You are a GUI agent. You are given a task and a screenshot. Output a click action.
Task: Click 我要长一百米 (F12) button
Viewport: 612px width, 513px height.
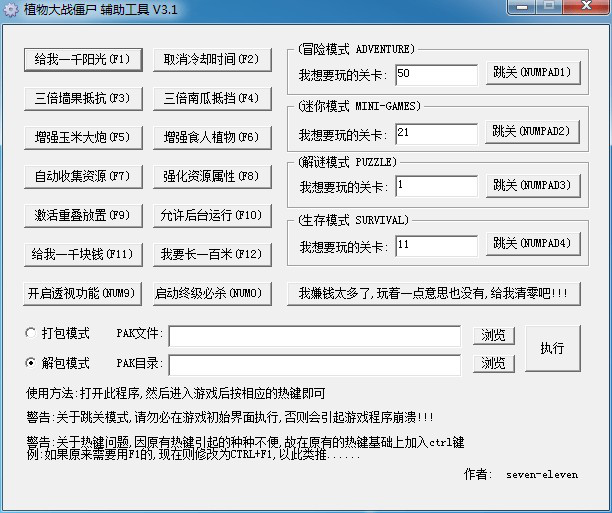[212, 255]
